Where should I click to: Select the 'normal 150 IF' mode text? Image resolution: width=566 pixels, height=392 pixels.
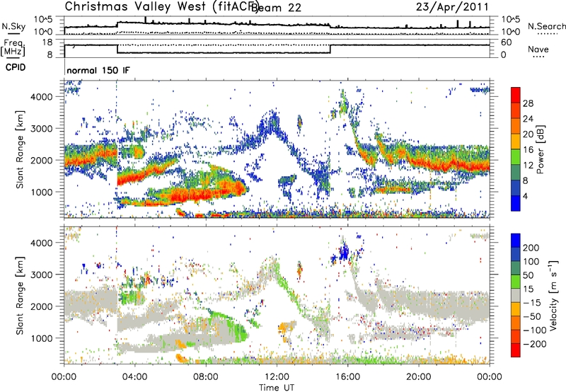[98, 70]
